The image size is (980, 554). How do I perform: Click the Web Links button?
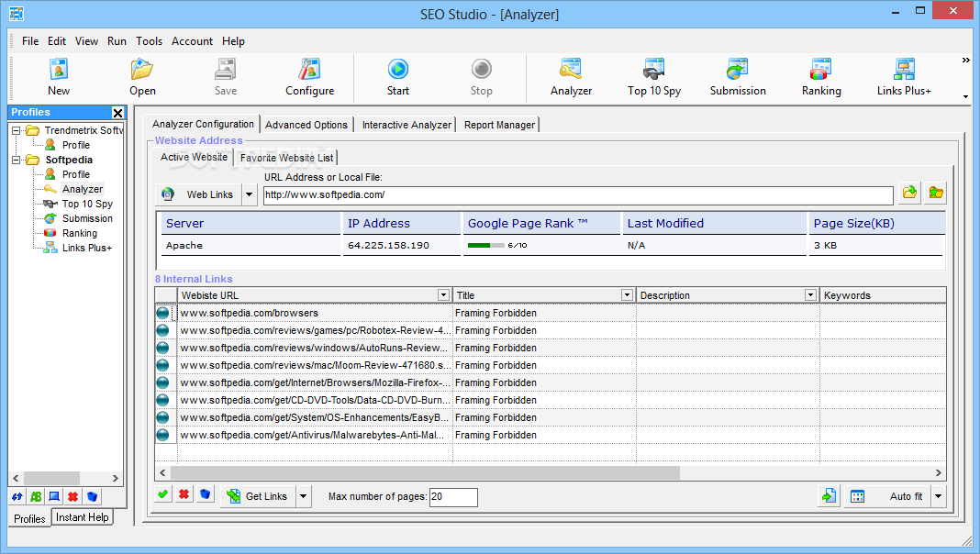(199, 194)
